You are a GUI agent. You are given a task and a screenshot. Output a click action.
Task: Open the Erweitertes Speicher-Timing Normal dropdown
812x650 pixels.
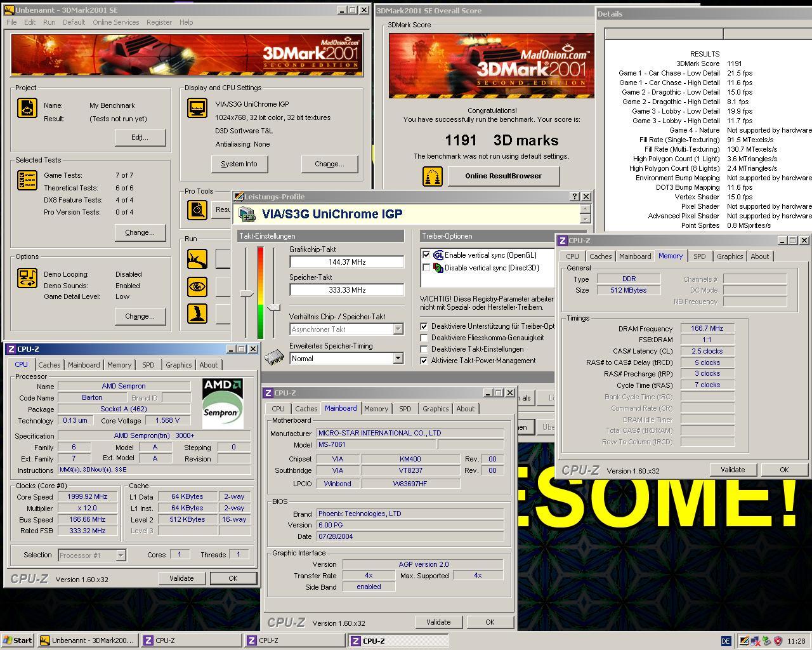398,359
